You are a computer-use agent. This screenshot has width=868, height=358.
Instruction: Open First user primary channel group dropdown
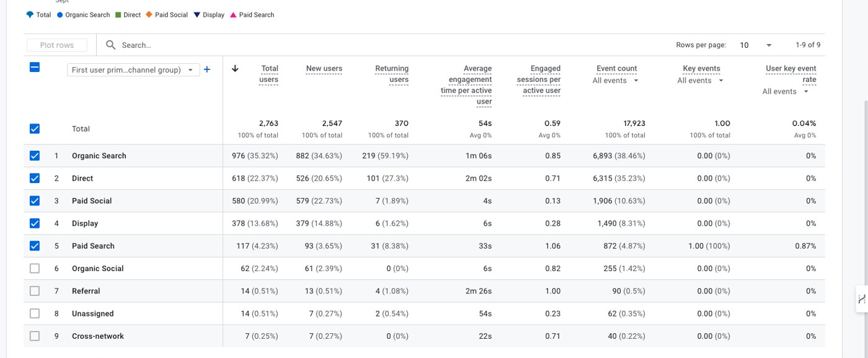pos(133,69)
